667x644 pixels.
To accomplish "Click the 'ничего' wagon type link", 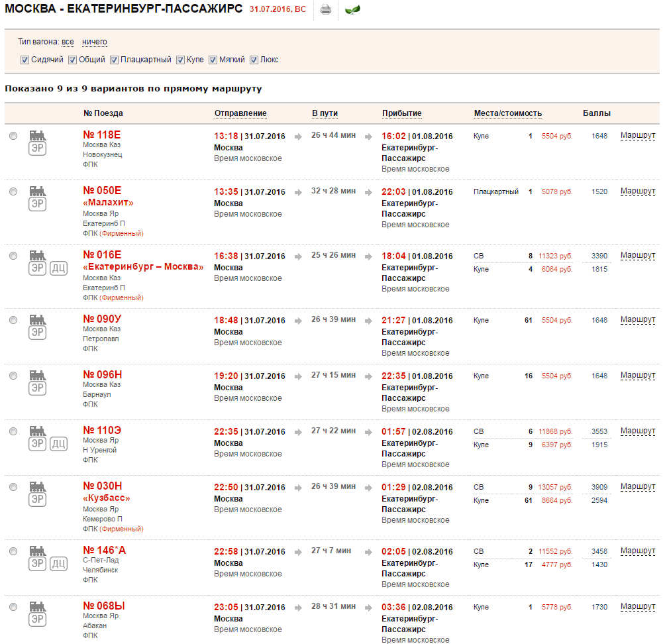I will pyautogui.click(x=94, y=42).
